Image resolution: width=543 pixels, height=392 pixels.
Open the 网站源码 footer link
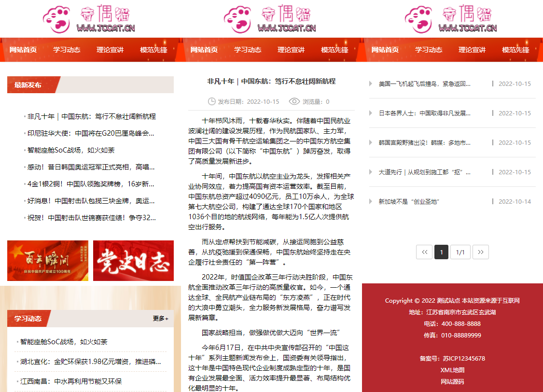452,381
